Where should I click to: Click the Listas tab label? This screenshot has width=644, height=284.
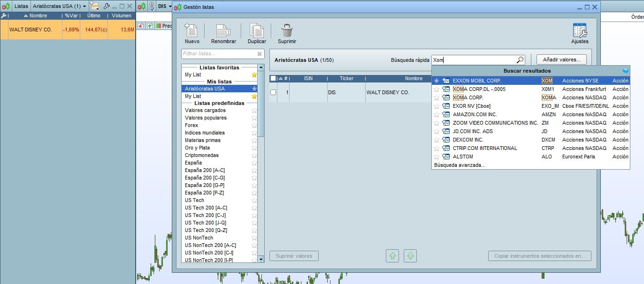(21, 7)
